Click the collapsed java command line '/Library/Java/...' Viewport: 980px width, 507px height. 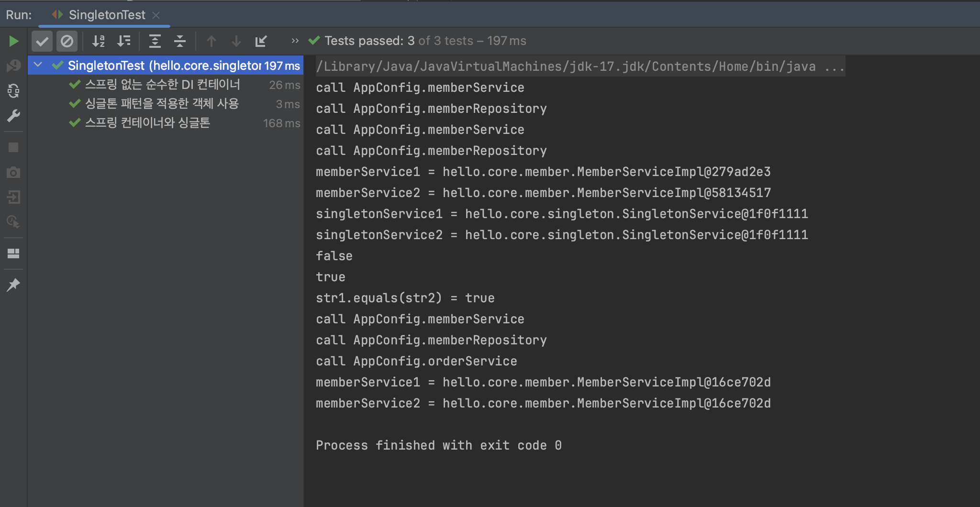tap(580, 66)
